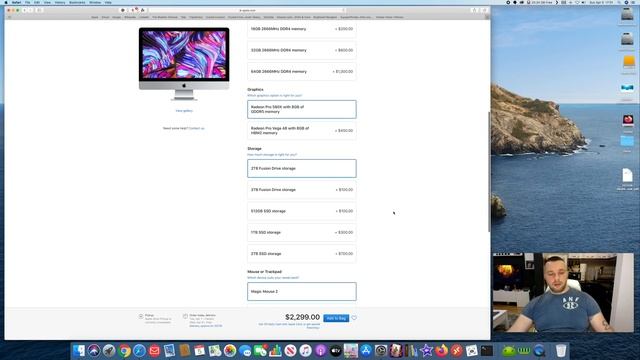This screenshot has height=360, width=640.
Task: Open FaceTime icon in the dock
Action: (x=260, y=351)
